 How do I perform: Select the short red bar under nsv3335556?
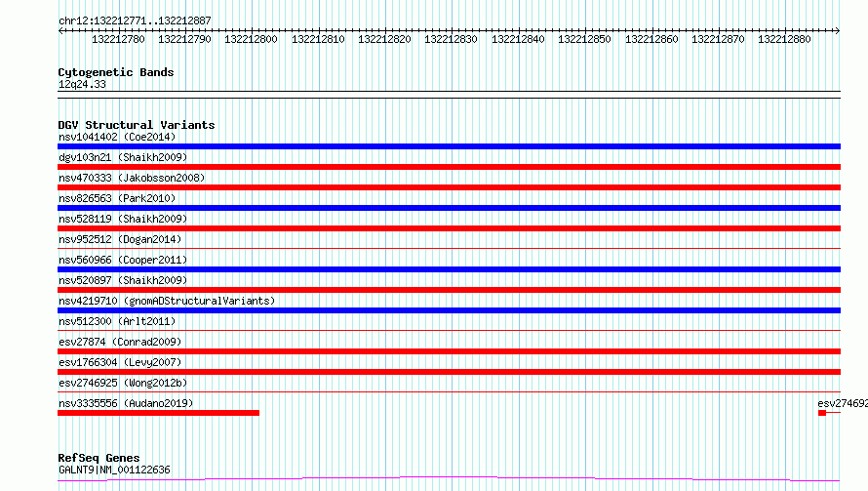point(158,413)
